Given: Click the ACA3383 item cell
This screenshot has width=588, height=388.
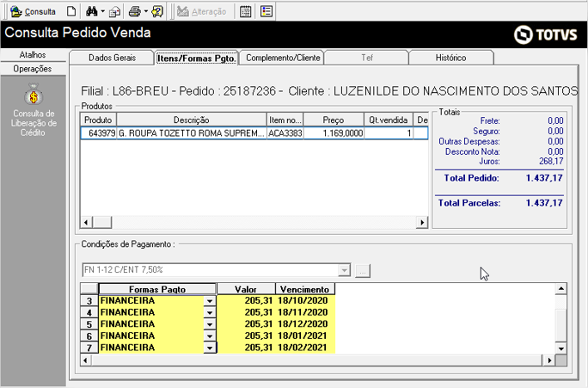Looking at the screenshot, I should pos(285,133).
